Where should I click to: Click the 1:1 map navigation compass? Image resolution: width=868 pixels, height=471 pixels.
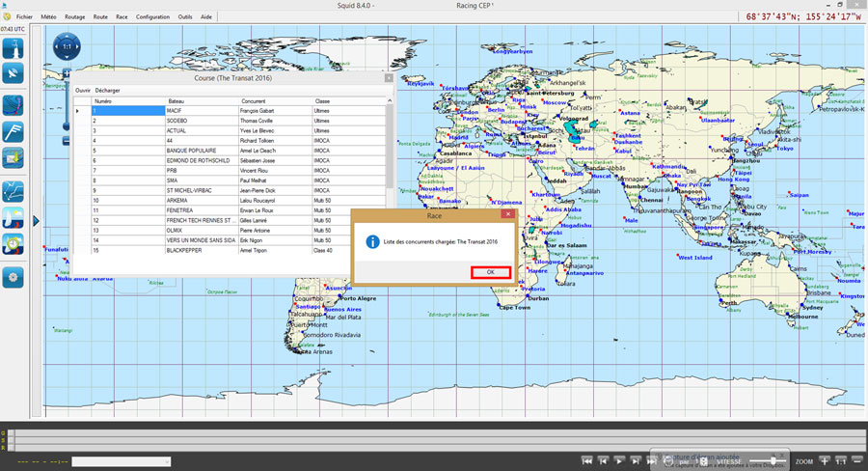coord(66,45)
